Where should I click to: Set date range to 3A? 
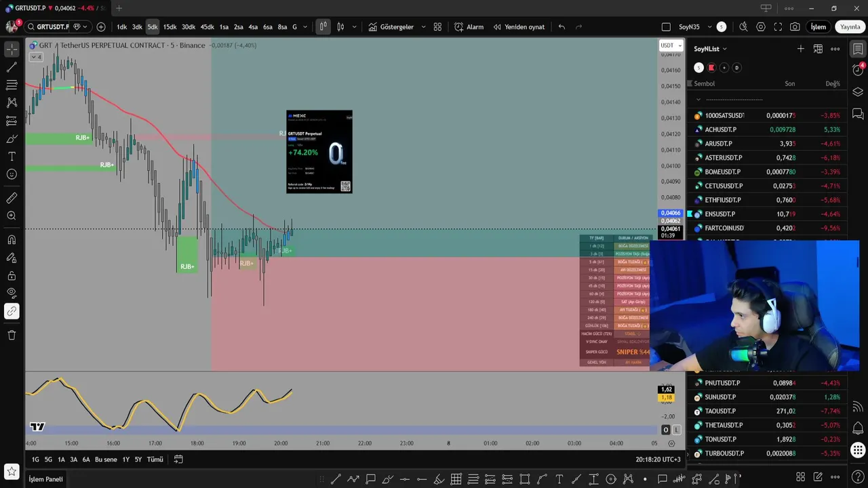click(73, 460)
